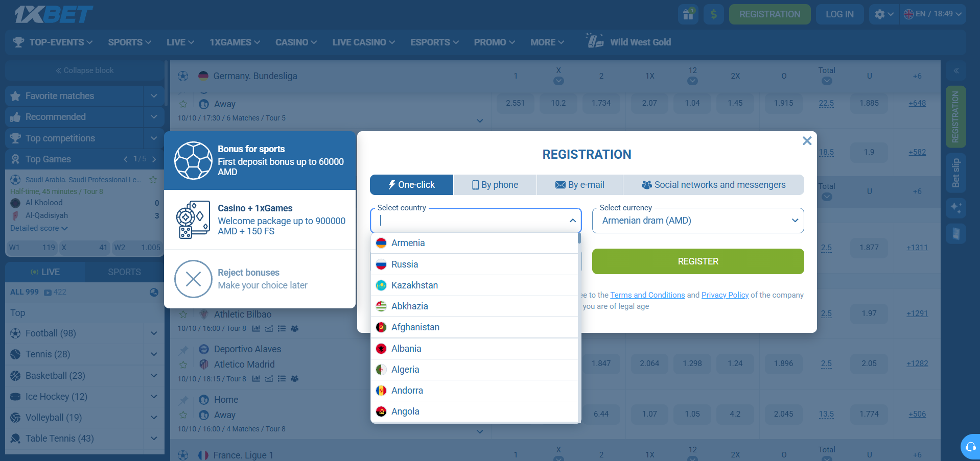
Task: Click the dollar deposit icon
Action: click(714, 14)
